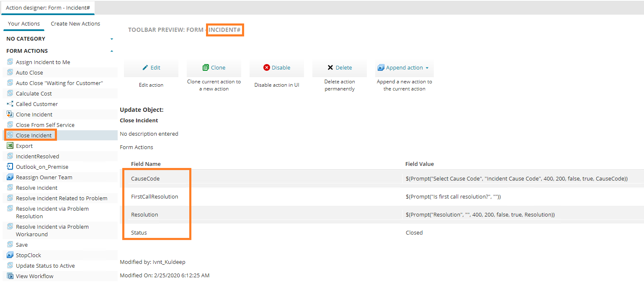
Task: Click the Action designer: Form - Incident# tab
Action: click(48, 7)
